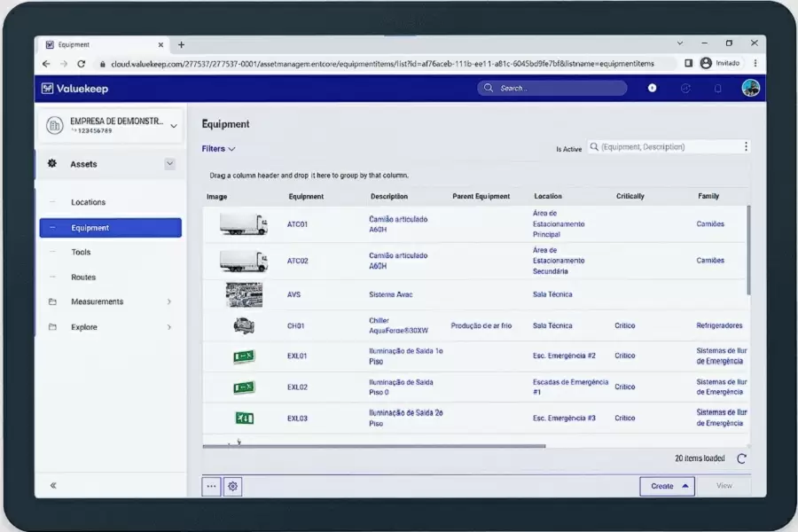Select Tools in the sidebar
This screenshot has height=532, width=798.
click(x=81, y=253)
